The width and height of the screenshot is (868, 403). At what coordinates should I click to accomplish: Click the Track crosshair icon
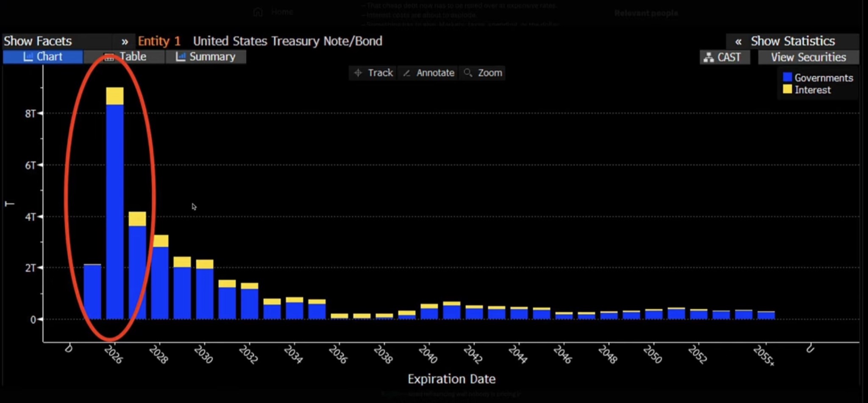pos(358,73)
